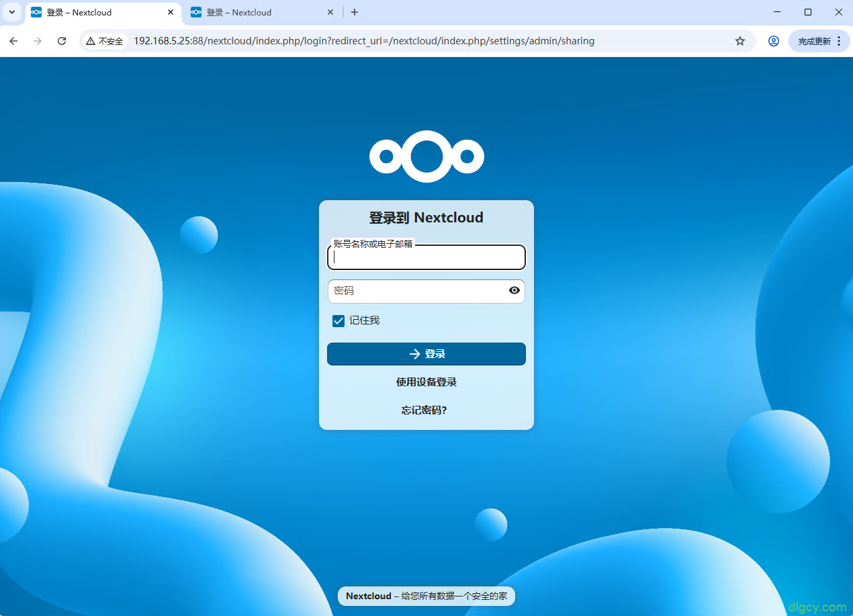Click the 不安全 security warning chip
The image size is (853, 616).
(x=105, y=41)
